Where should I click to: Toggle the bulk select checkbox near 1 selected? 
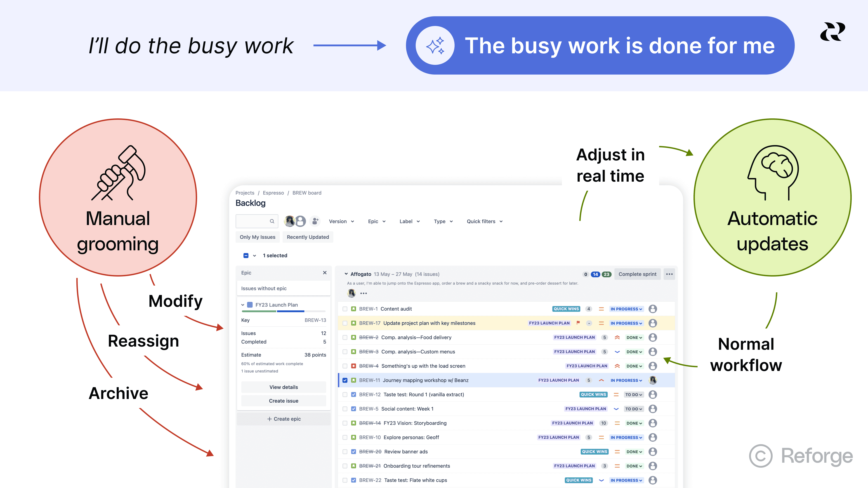246,256
